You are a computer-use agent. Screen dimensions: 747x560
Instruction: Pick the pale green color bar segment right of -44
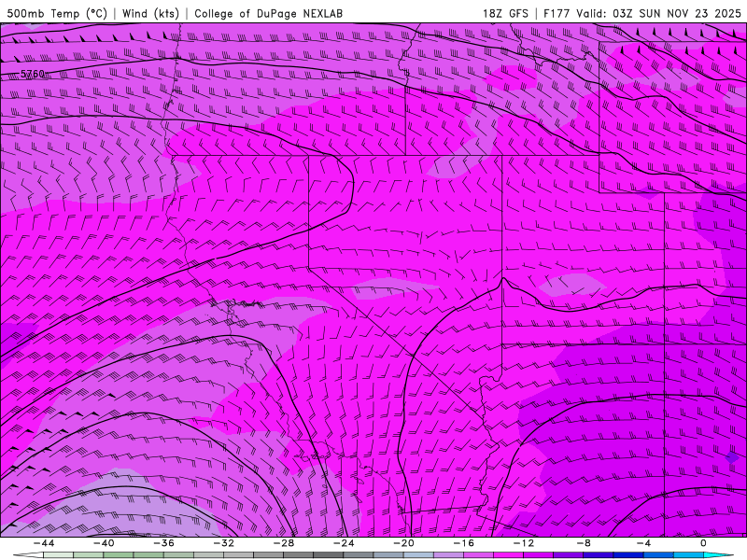59,555
